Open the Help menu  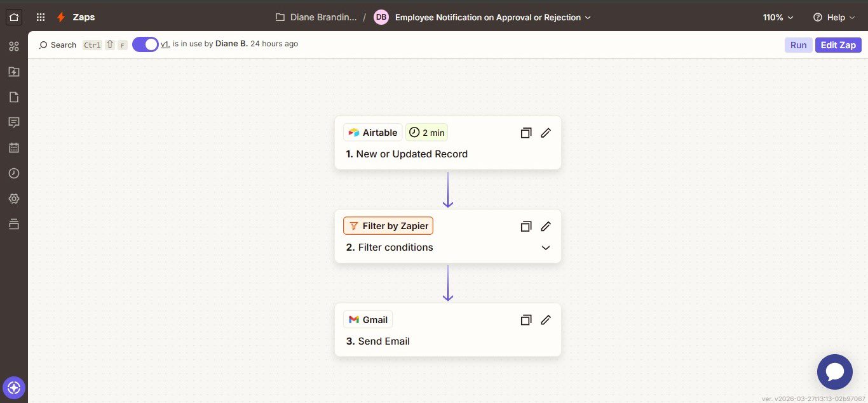[x=829, y=17]
